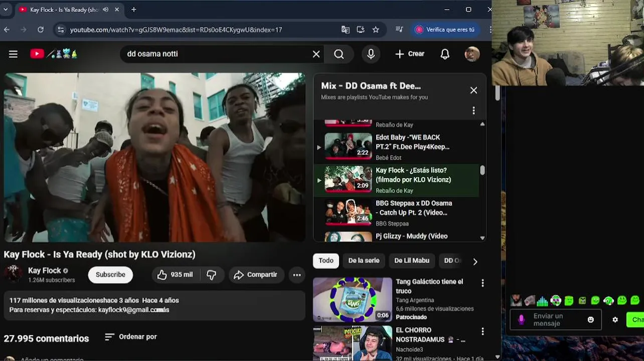
Task: Open Kay Flock channel name link
Action: (44, 270)
